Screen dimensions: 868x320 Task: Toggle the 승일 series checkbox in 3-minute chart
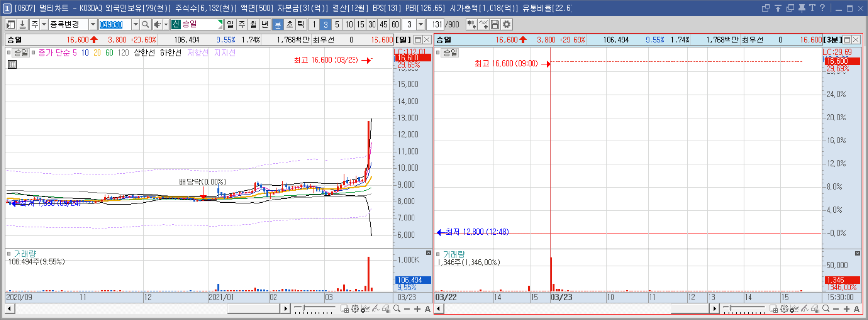coord(438,53)
